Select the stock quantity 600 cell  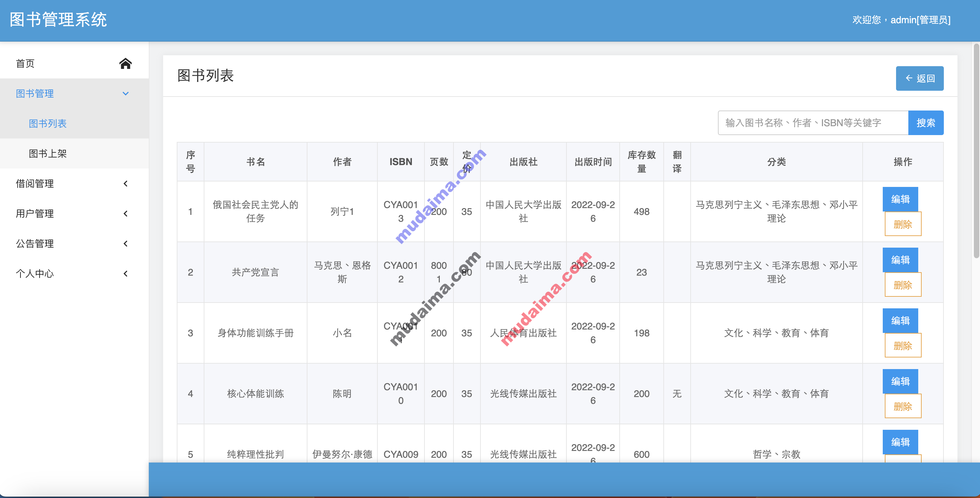click(642, 454)
